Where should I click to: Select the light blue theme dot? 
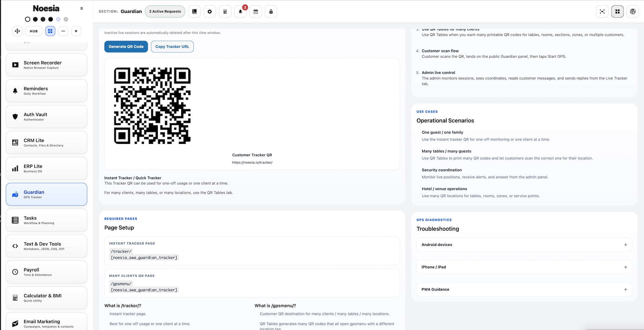[x=58, y=19]
